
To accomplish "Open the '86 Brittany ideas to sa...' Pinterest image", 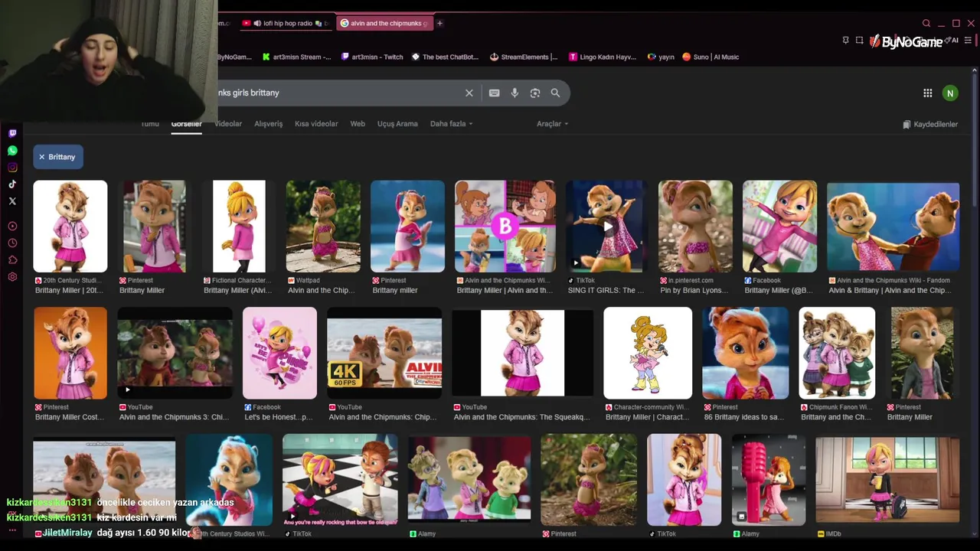I will point(745,353).
